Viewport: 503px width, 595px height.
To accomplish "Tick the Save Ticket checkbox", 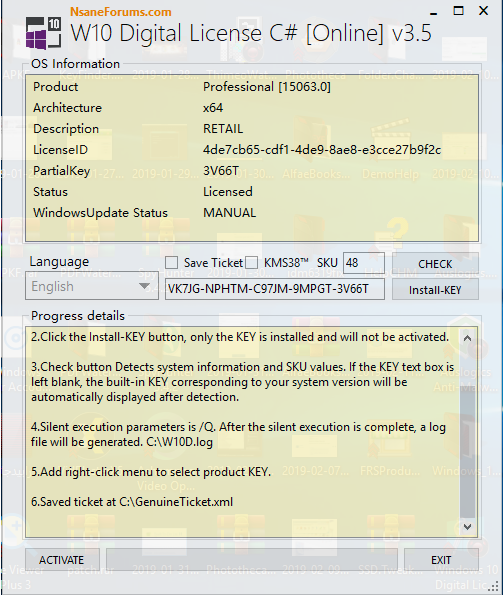I will (171, 263).
